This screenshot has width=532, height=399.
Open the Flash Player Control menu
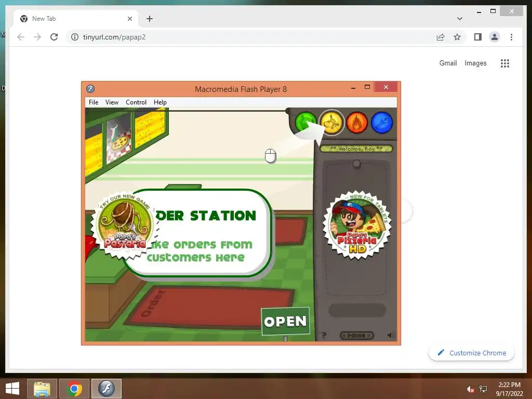(x=136, y=102)
